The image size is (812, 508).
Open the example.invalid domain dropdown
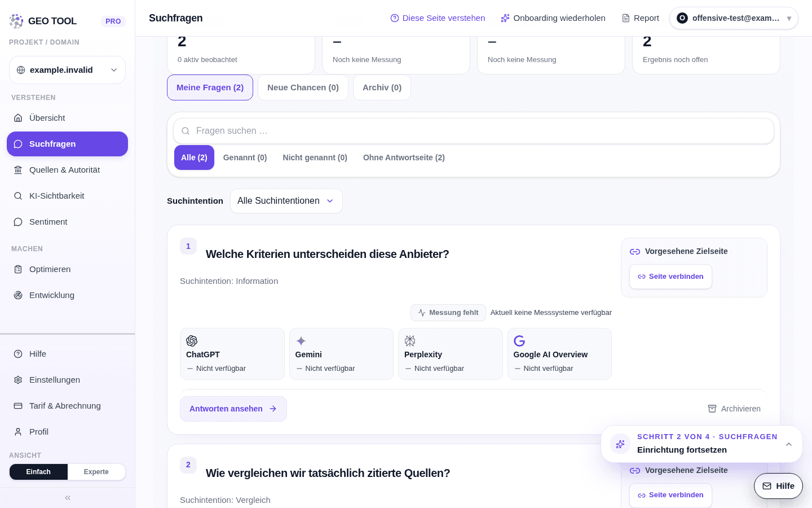point(67,70)
